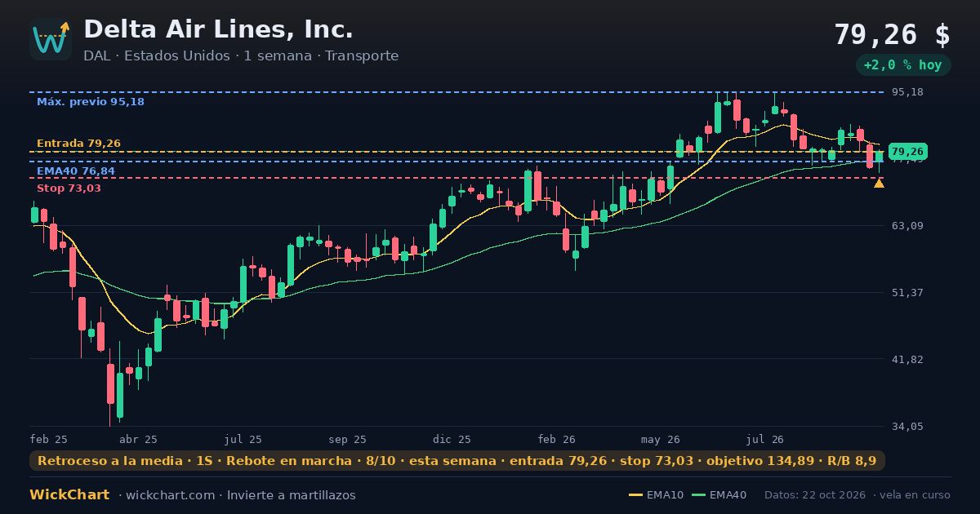Click the 'EMA40 76,84' label

pos(76,171)
